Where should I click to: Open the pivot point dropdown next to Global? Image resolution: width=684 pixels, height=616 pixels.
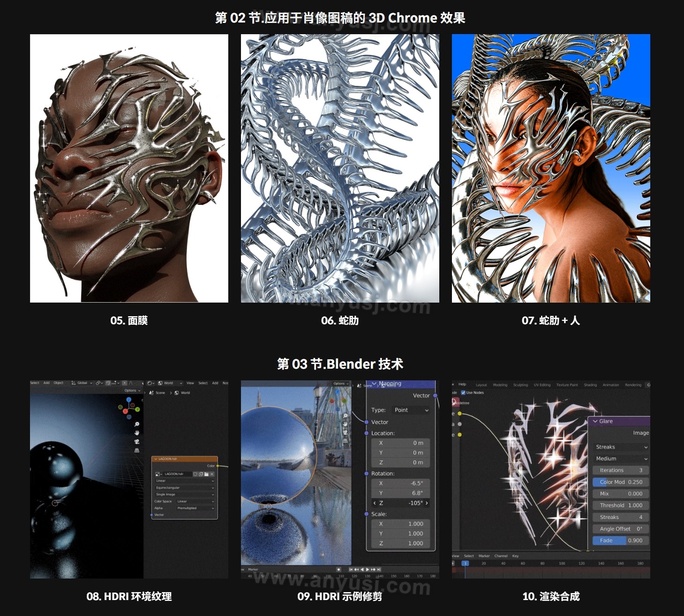coord(99,383)
